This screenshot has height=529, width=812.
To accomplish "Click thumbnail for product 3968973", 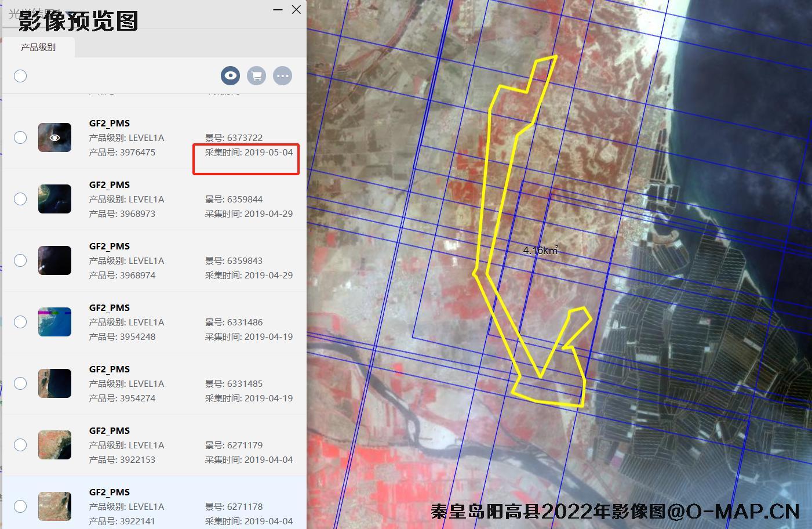I will [x=54, y=199].
